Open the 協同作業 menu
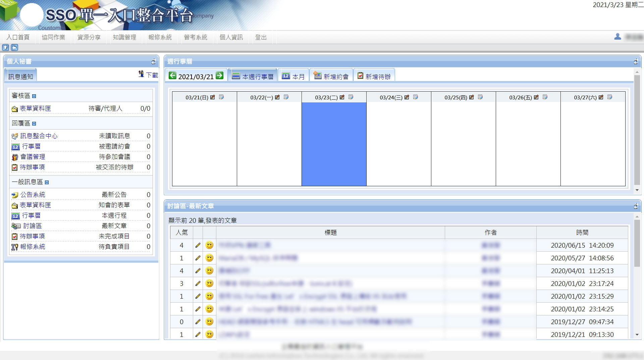Image resolution: width=644 pixels, height=360 pixels. coord(53,37)
